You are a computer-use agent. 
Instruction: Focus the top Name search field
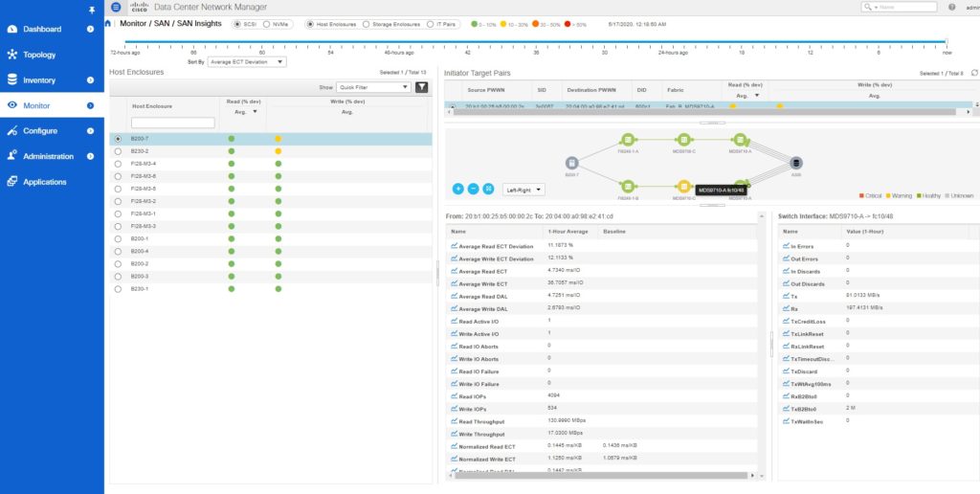(x=900, y=7)
